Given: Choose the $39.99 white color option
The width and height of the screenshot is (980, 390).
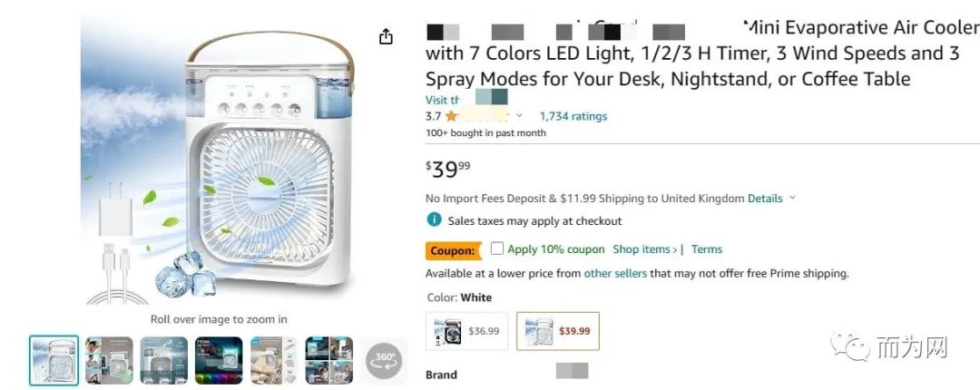Looking at the screenshot, I should click(558, 331).
